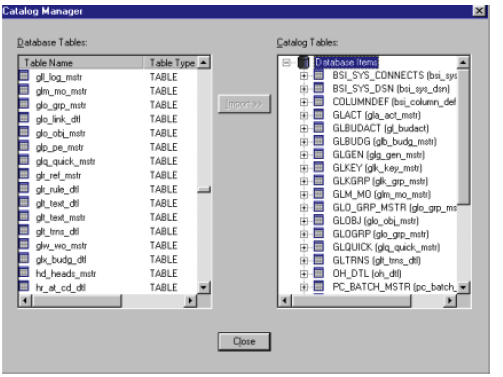Click up arrow of Database Tables scrollbar
503x377 pixels.
pyautogui.click(x=204, y=62)
